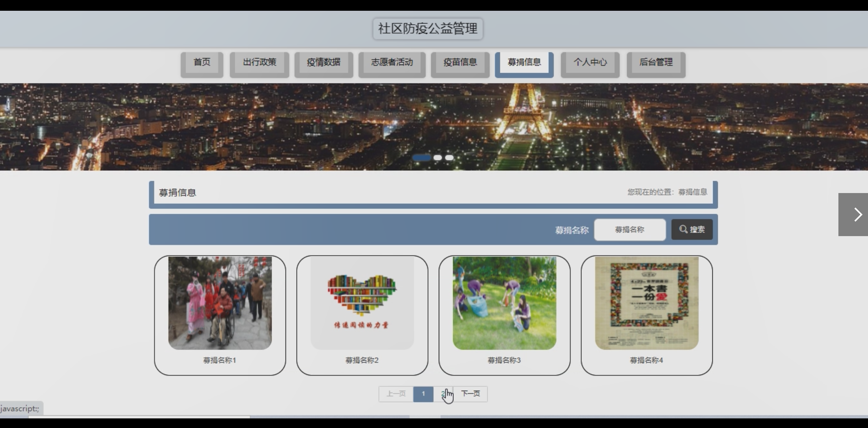Open 疫情数据 navigation tab

point(324,63)
